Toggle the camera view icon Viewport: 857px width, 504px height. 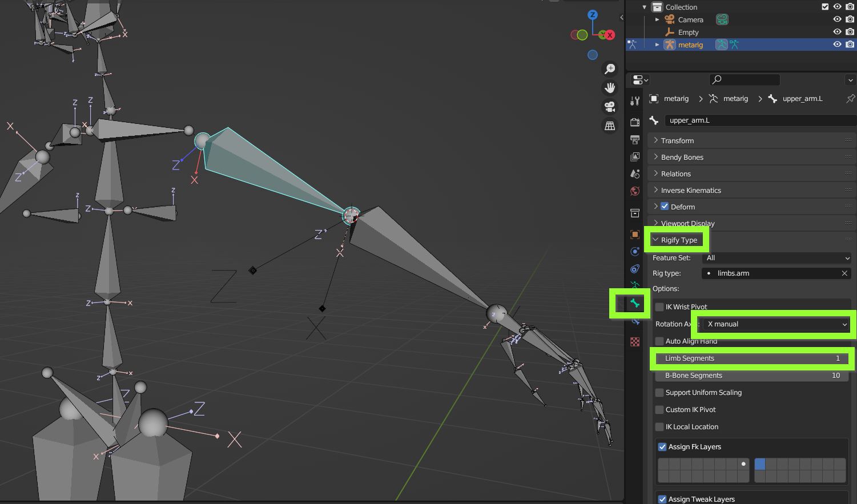click(610, 107)
